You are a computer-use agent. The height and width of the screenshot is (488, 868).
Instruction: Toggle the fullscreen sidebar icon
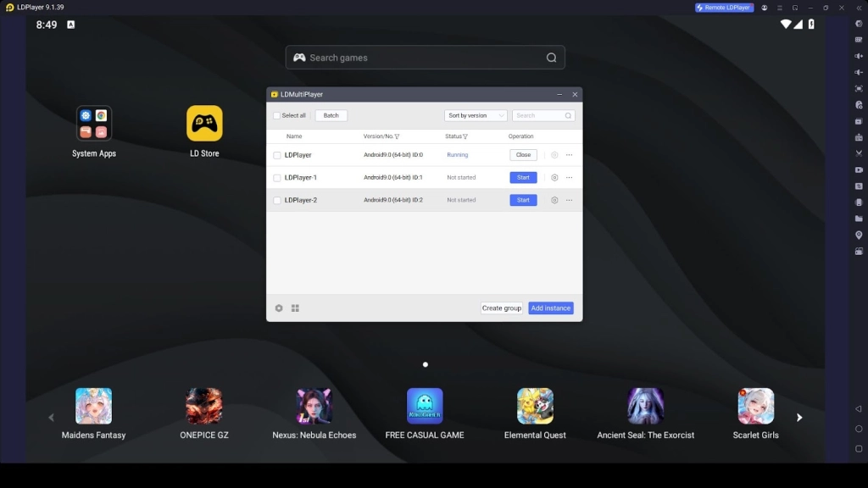coord(859,88)
